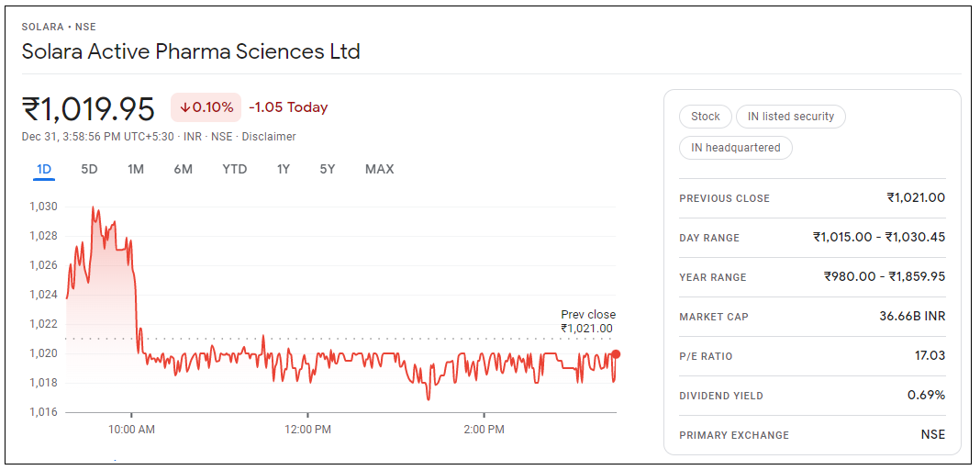View the 5Y chart range
This screenshot has height=470, width=980.
point(328,170)
